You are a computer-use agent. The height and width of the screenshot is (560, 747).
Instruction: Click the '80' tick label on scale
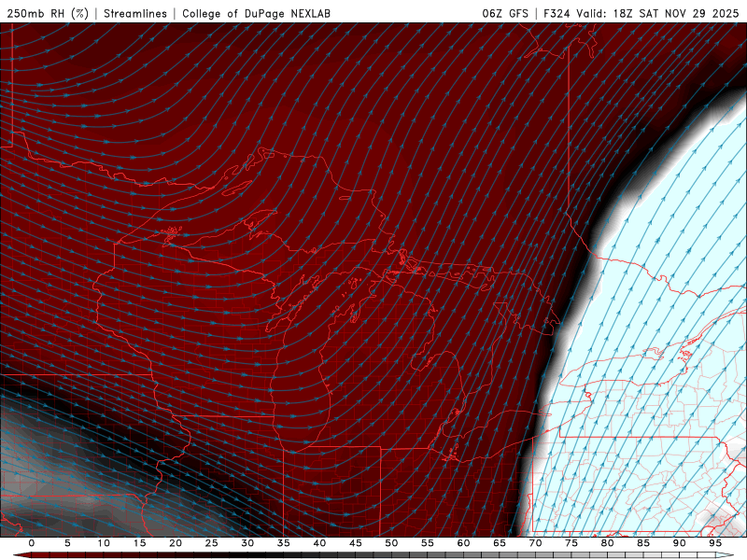click(608, 543)
